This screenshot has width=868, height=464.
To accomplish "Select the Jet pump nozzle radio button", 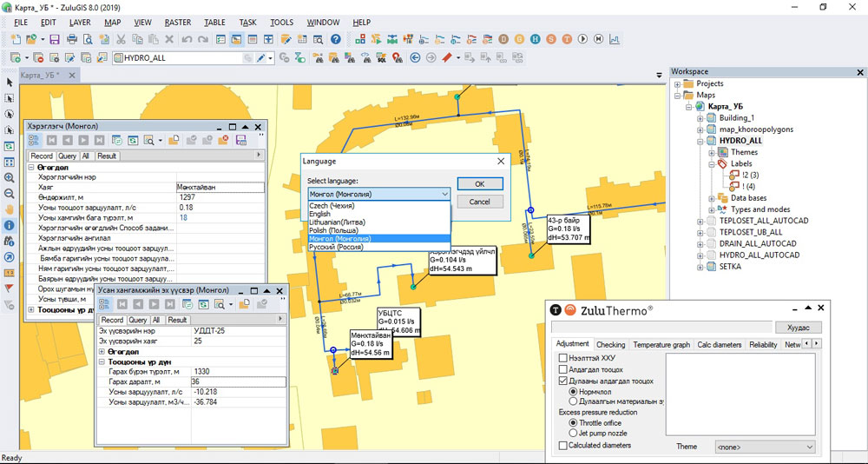I will 573,433.
